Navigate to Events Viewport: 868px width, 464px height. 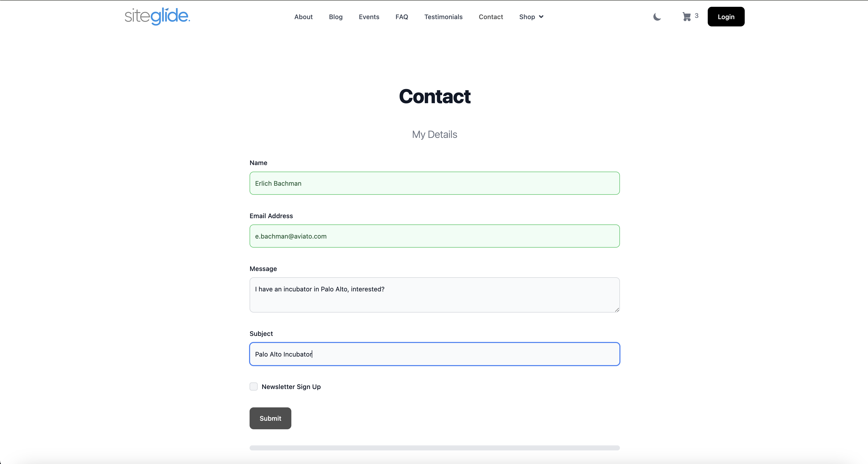[369, 17]
